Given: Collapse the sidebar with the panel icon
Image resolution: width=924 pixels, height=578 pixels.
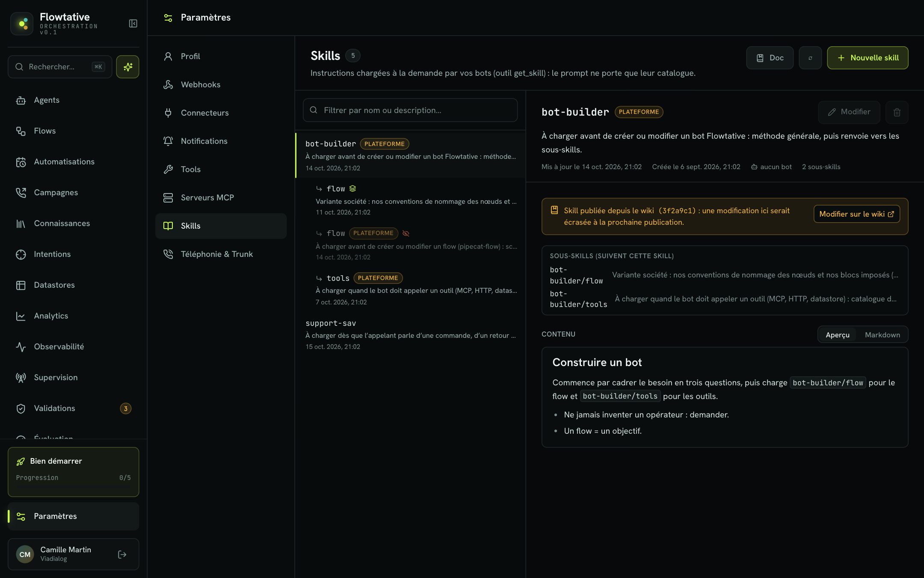Looking at the screenshot, I should coord(133,24).
